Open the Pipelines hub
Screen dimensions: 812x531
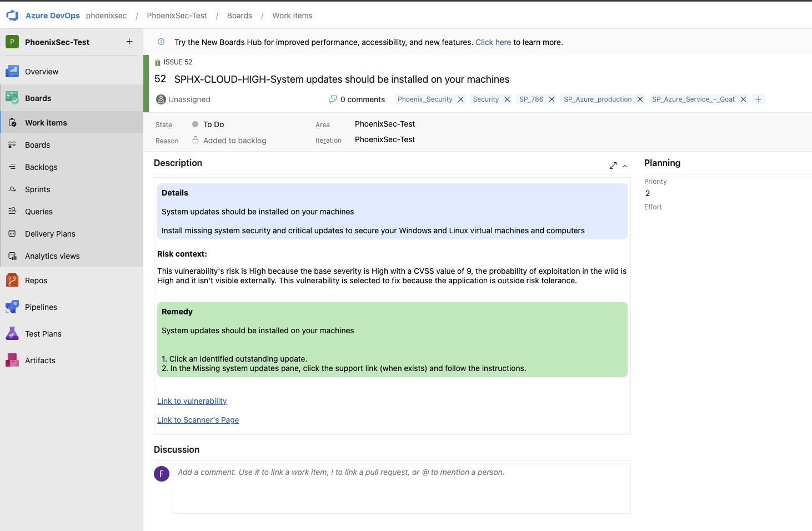(71, 307)
